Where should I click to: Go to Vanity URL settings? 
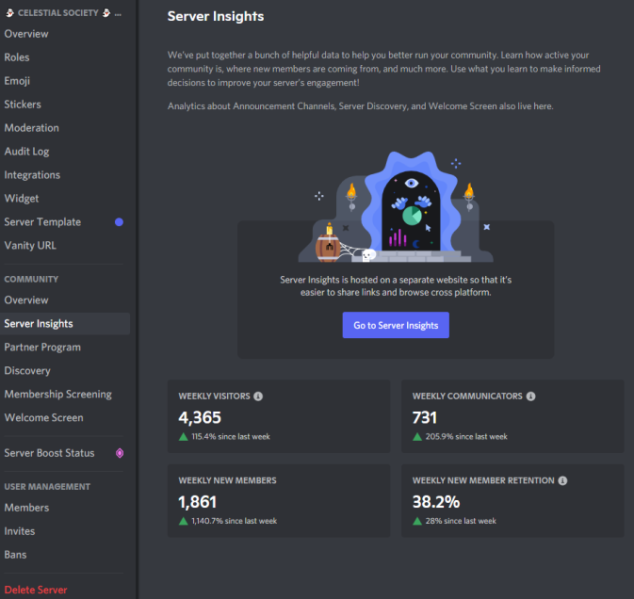tap(30, 246)
